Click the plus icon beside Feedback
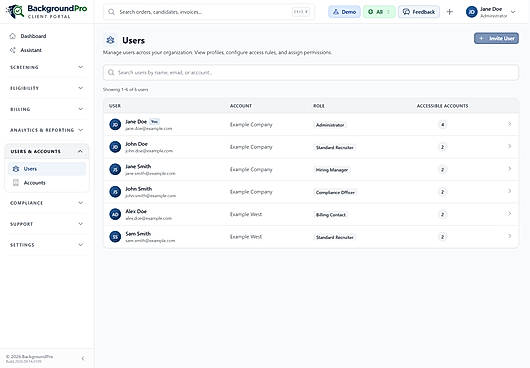 click(450, 12)
